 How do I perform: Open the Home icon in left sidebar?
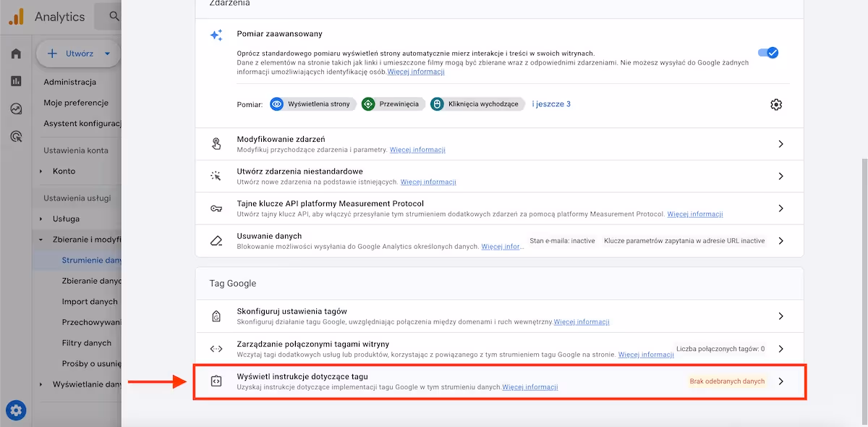click(x=16, y=54)
